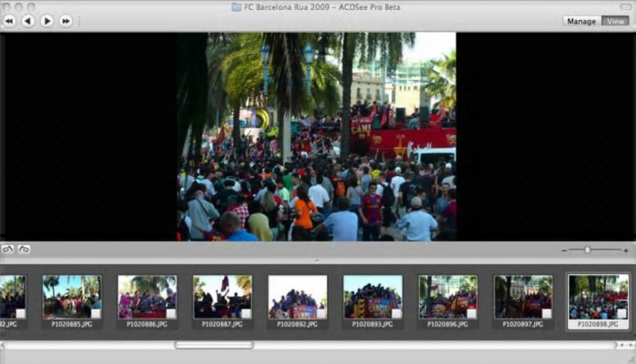Select thumbnail P1020887.JPG
Screen dimensions: 636x364
pyautogui.click(x=222, y=297)
